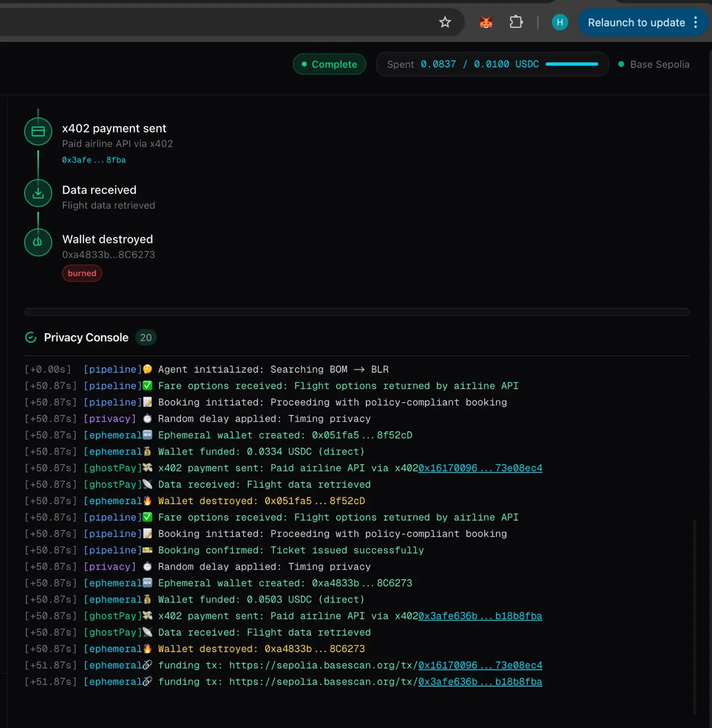Open the MetaMask fox extension

click(x=486, y=22)
